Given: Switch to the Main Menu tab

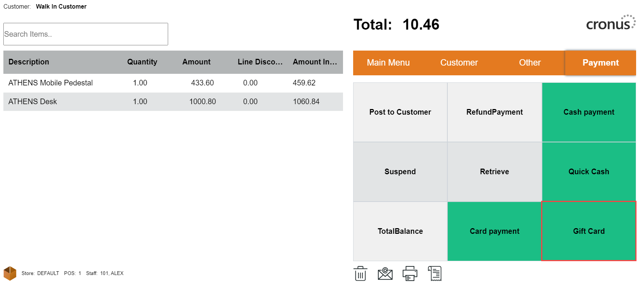Looking at the screenshot, I should tap(388, 63).
